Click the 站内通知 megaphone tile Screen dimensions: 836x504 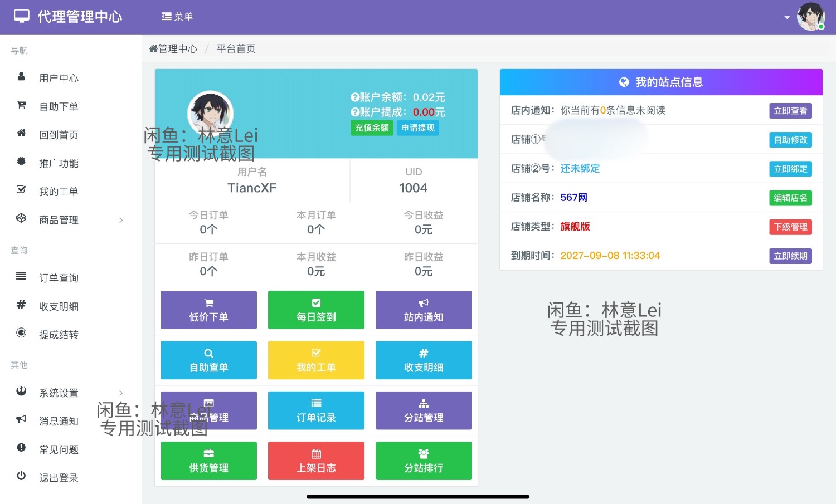pyautogui.click(x=424, y=310)
